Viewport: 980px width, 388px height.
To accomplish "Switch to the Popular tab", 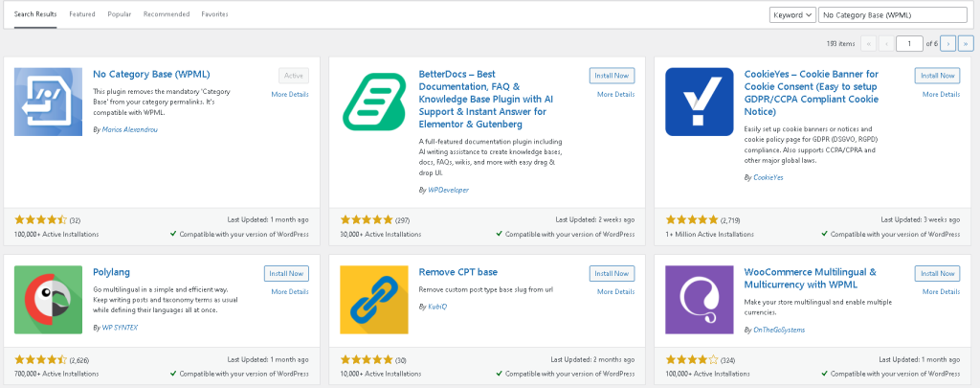I will coord(119,15).
